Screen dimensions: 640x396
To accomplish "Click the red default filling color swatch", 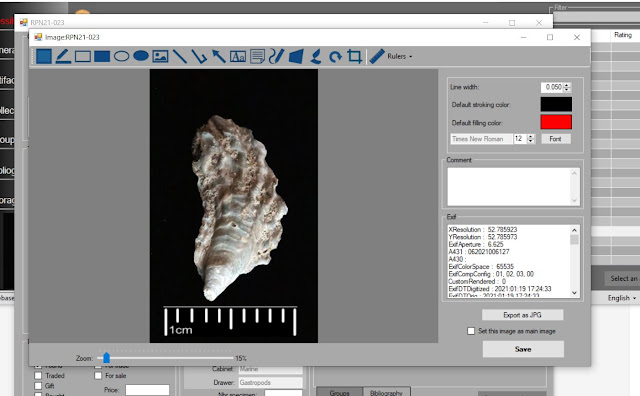I will click(x=556, y=122).
